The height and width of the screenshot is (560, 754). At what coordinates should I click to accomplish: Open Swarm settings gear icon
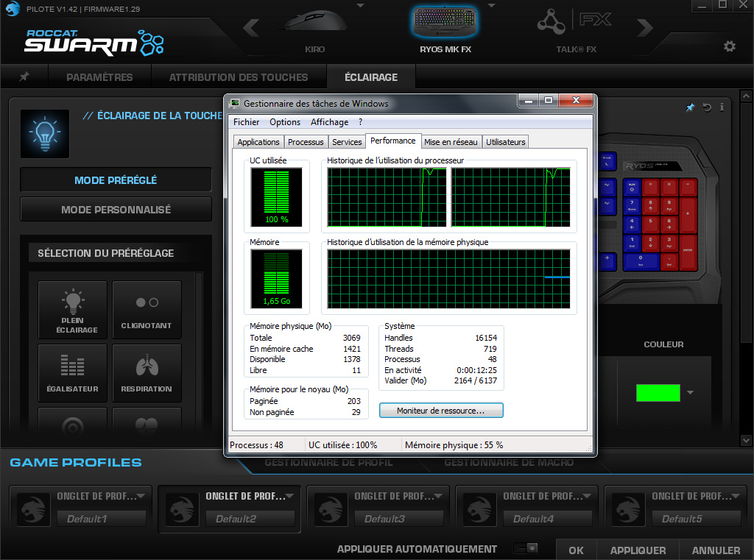[730, 46]
